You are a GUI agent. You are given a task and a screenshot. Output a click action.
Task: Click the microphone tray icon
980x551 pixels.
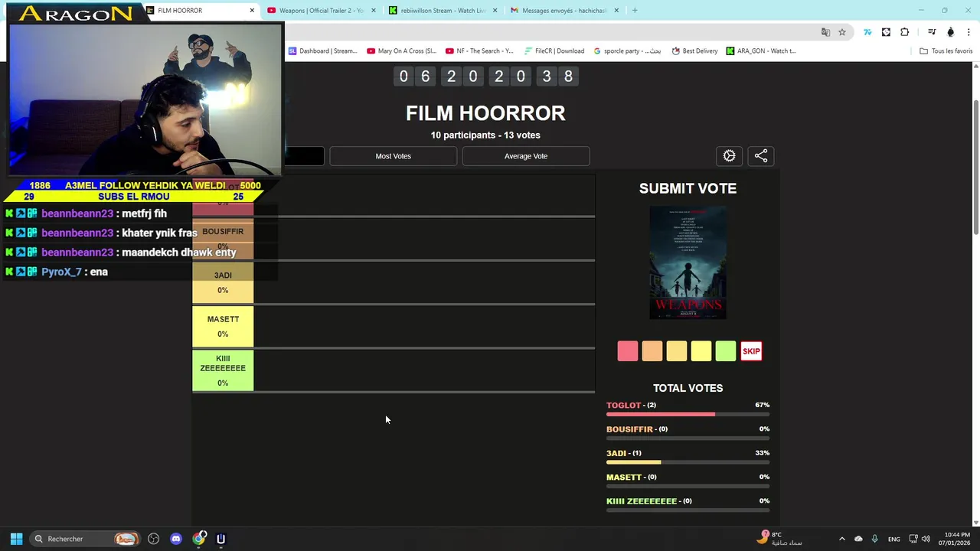click(874, 539)
